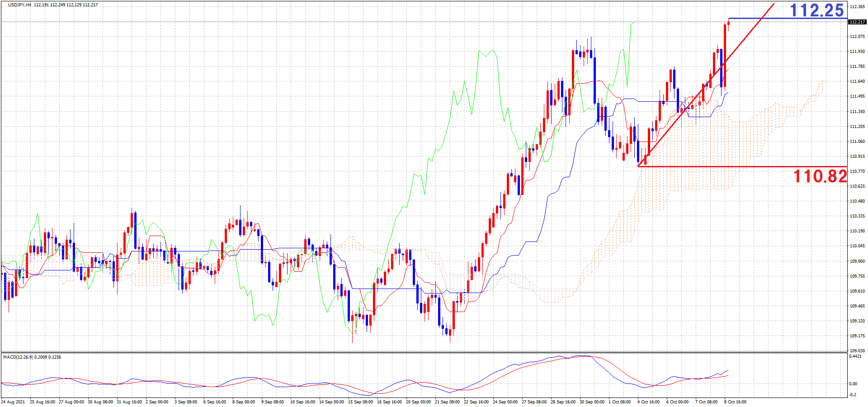Viewport: 868px width, 407px height.
Task: Select the red 110.82 price annotation text
Action: (x=820, y=176)
